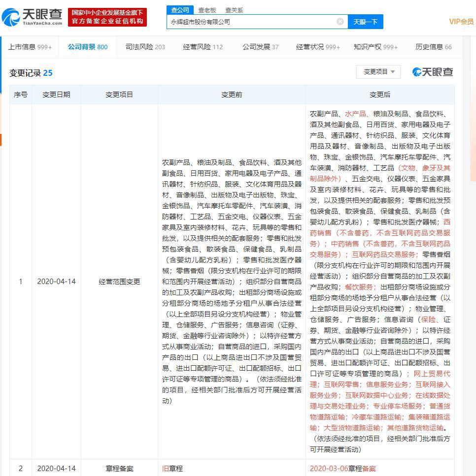Image resolution: width=476 pixels, height=476 pixels.
Task: Click the 2020-04-14 date in row 1
Action: 56,282
